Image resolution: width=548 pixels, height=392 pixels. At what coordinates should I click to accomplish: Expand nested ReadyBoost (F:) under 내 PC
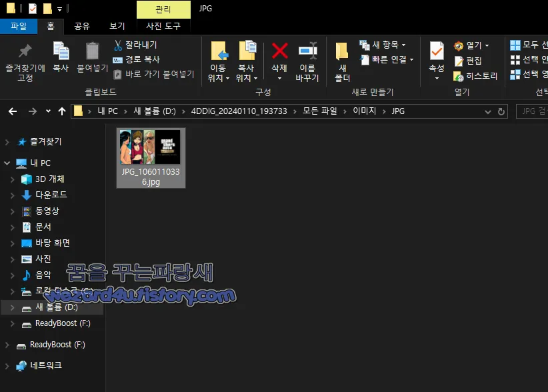[x=12, y=323]
